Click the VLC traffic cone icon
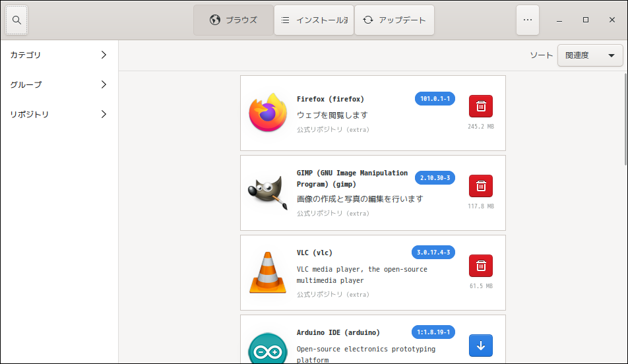 (x=268, y=272)
